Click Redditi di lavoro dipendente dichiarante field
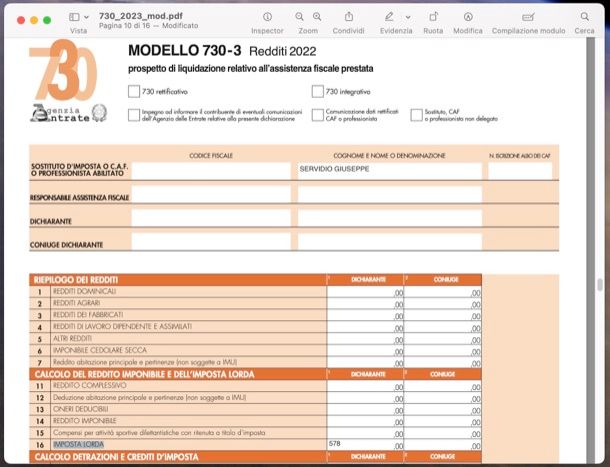Image resolution: width=610 pixels, height=467 pixels. coord(365,327)
